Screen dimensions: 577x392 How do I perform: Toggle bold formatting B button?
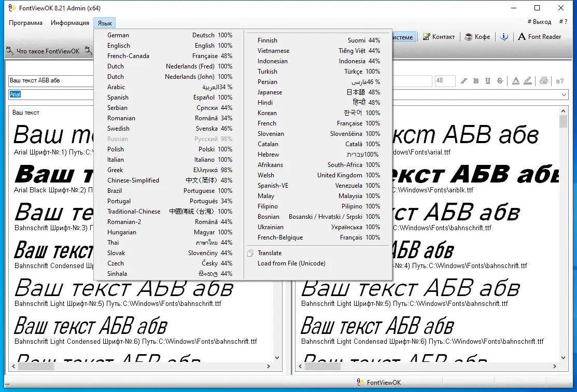pyautogui.click(x=476, y=80)
